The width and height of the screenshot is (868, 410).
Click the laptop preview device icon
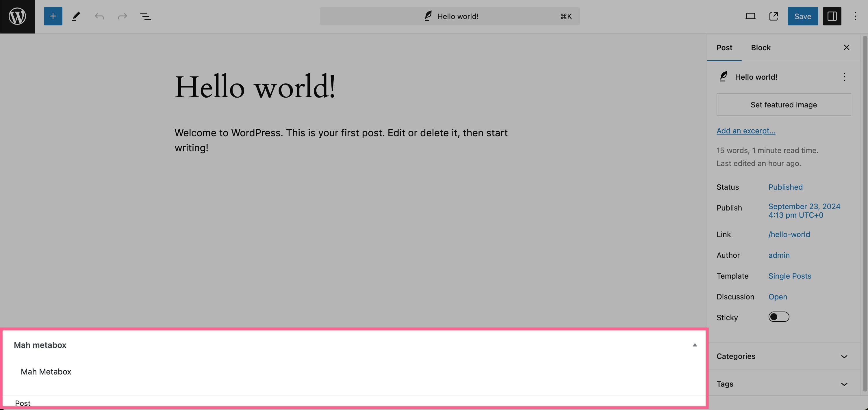pyautogui.click(x=750, y=16)
